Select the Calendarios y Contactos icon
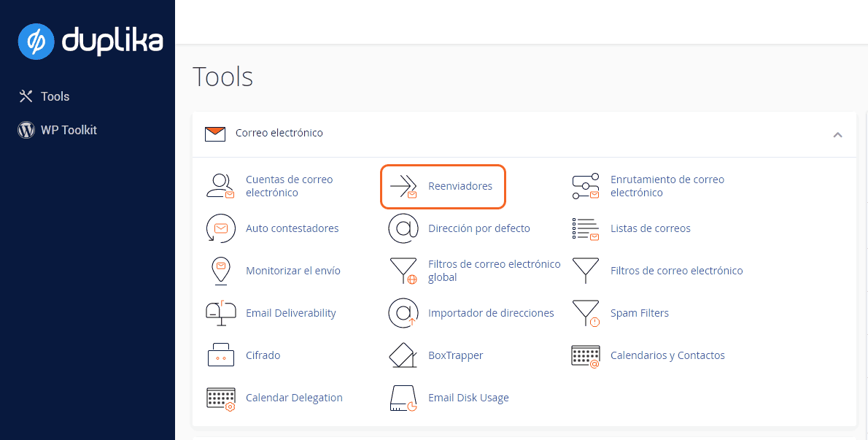 pos(585,355)
